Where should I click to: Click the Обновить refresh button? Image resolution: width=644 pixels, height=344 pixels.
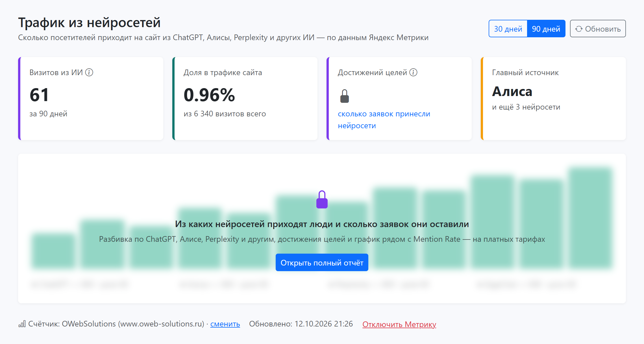598,29
